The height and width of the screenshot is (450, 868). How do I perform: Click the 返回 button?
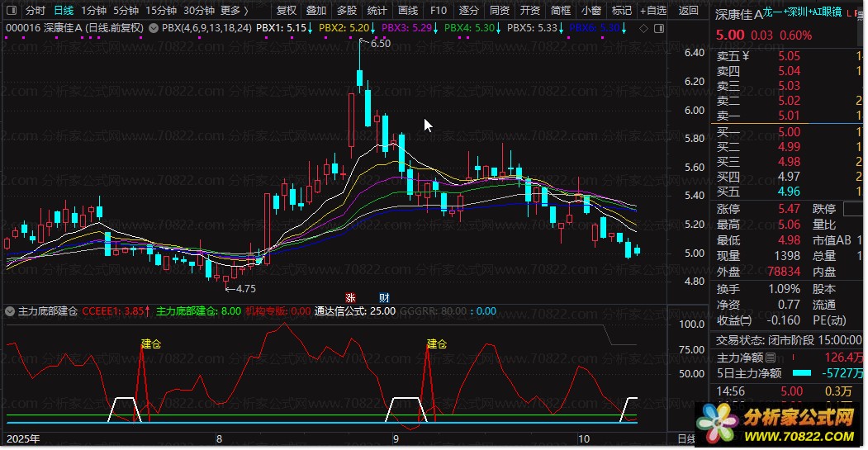(x=688, y=11)
